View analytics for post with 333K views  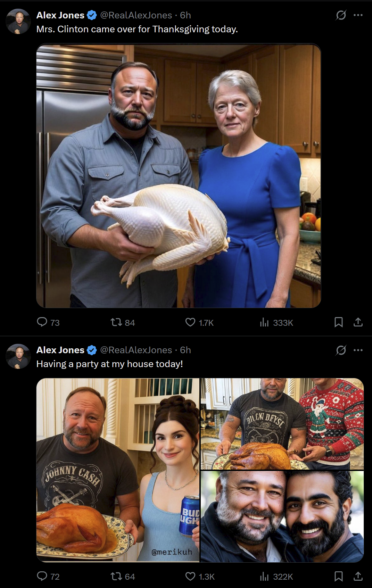(x=264, y=323)
